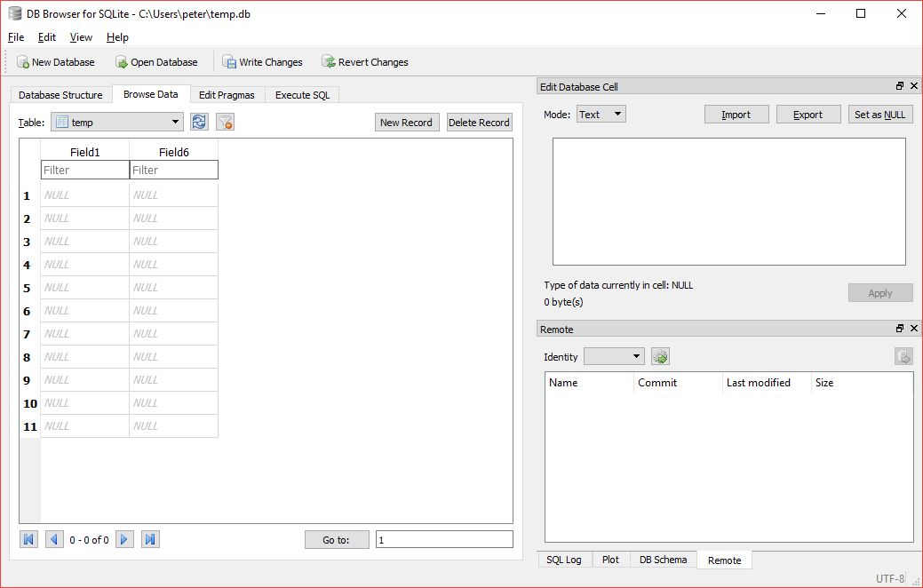
Task: Open the SQL Log tab
Action: point(563,560)
